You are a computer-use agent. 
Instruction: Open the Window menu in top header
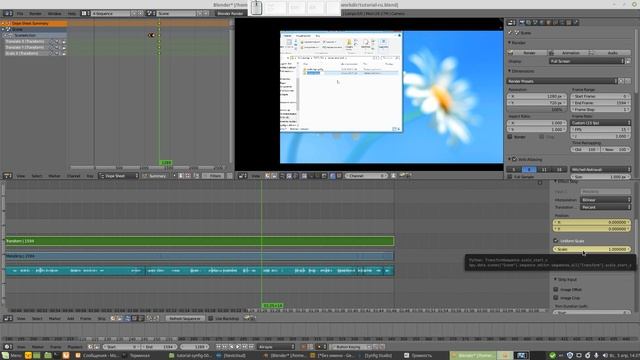(x=55, y=13)
